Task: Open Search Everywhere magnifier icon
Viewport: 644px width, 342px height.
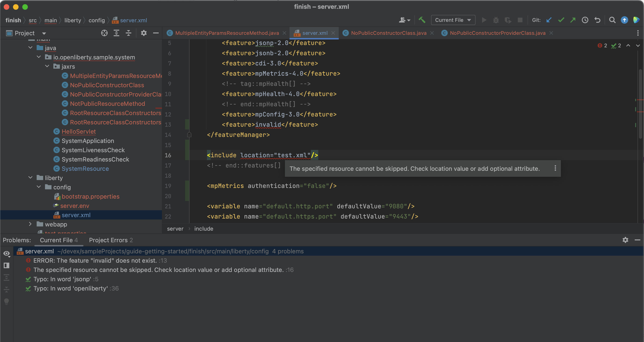Action: point(612,20)
